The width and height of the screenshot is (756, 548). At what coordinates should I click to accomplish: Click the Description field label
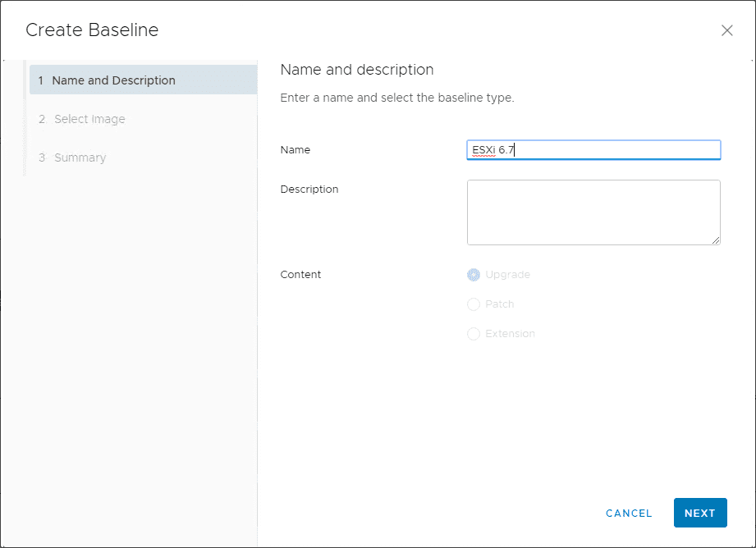pyautogui.click(x=309, y=190)
